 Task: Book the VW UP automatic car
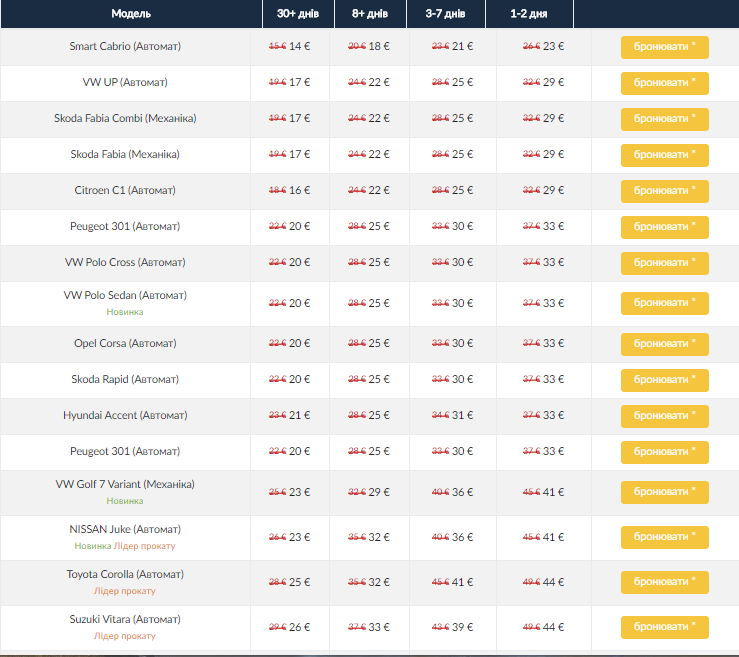coord(664,83)
